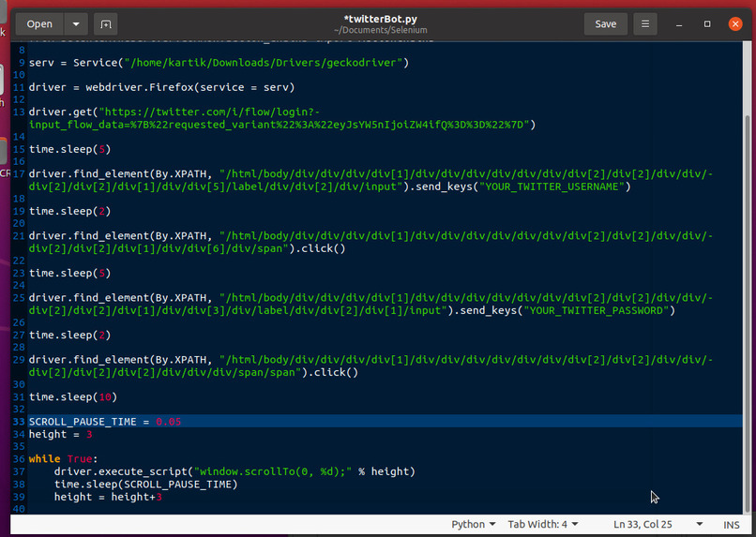Click line number 40 in the gutter
The height and width of the screenshot is (537, 756).
19,509
